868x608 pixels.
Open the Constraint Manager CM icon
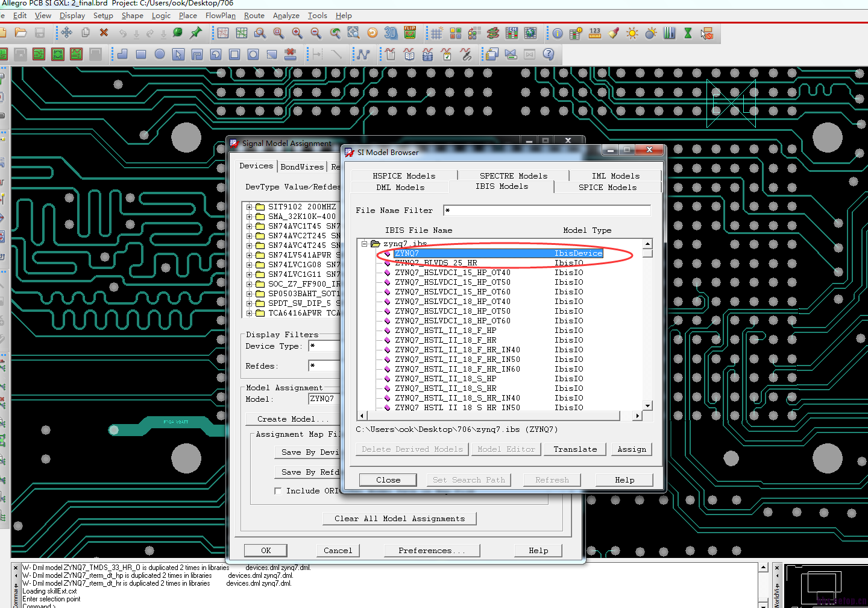(512, 33)
